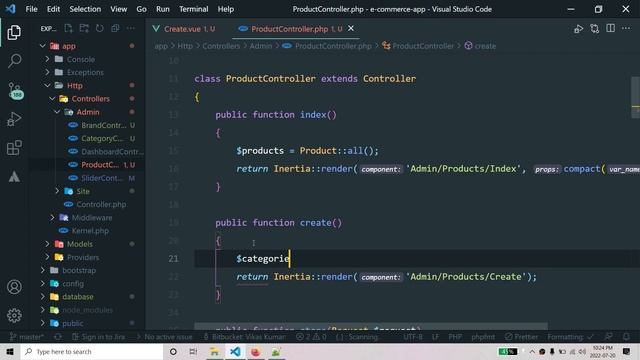Open notifications bell in status bar
The image size is (640, 360).
tap(626, 337)
